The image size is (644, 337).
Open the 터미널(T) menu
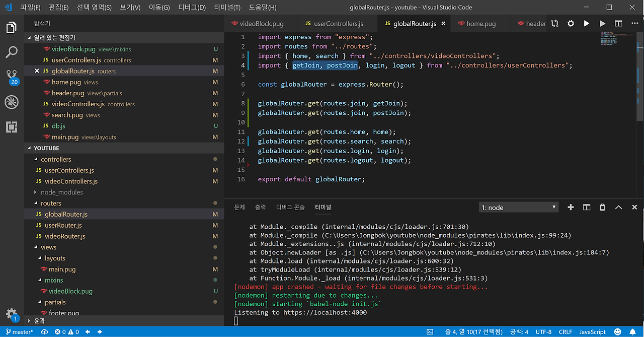(x=227, y=8)
